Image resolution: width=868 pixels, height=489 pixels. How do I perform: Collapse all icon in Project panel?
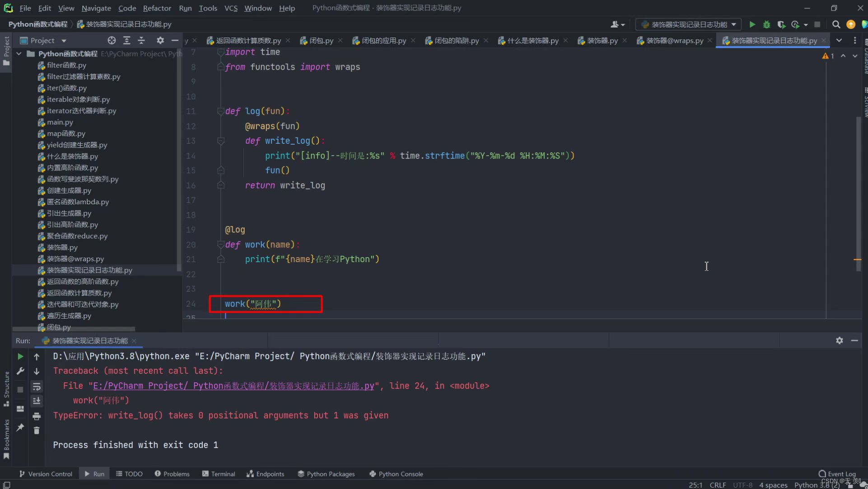pos(141,40)
